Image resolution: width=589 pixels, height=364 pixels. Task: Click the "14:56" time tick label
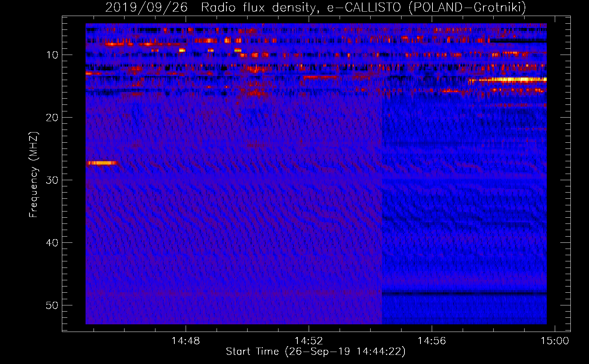pos(432,341)
